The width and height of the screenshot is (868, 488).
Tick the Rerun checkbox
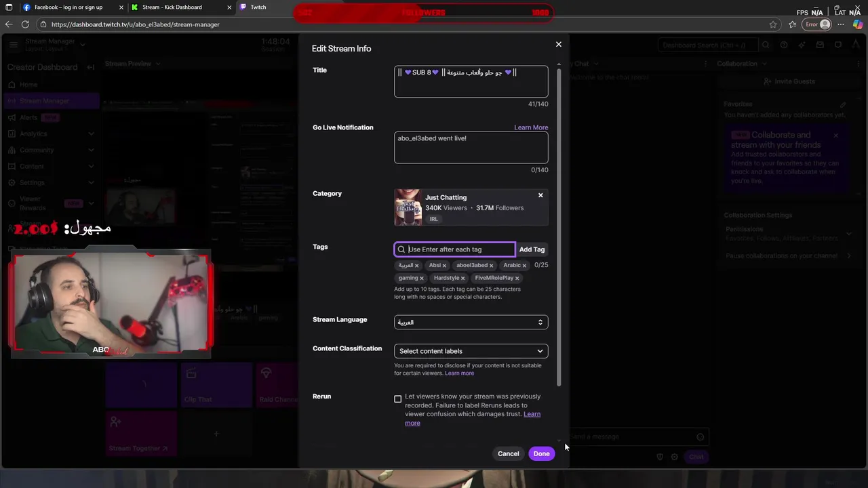coord(398,399)
